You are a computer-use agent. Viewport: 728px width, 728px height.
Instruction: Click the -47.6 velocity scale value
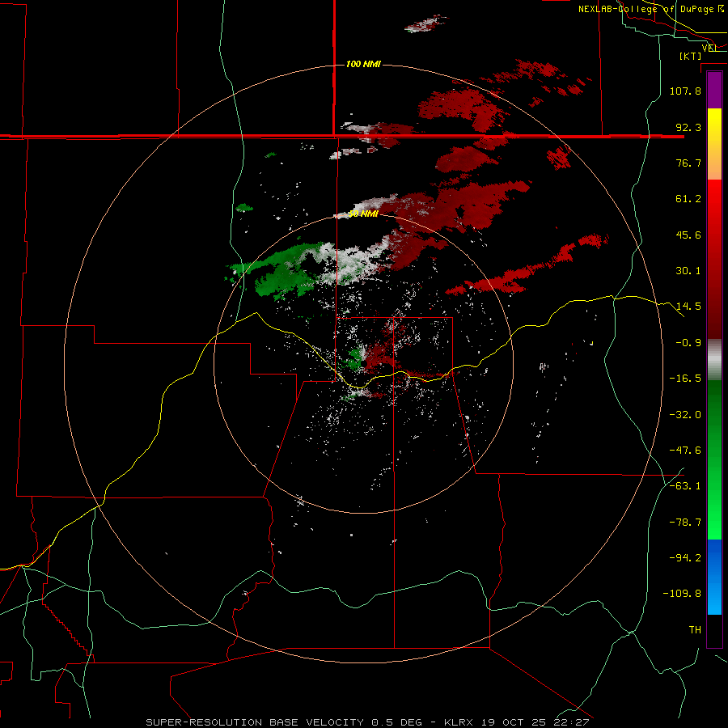(685, 451)
